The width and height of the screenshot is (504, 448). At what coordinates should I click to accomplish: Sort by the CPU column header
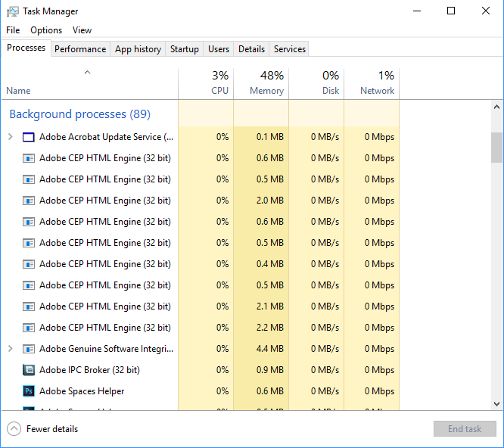(206, 83)
